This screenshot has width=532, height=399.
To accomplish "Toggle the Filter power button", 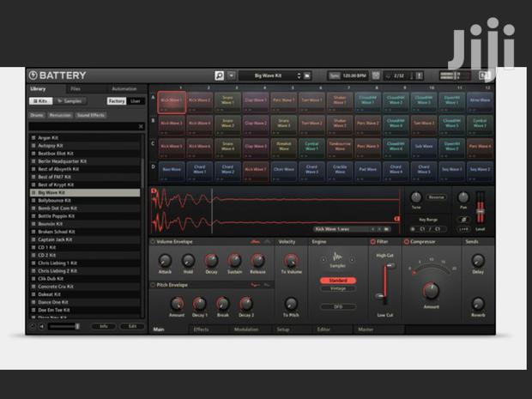I will pyautogui.click(x=373, y=242).
